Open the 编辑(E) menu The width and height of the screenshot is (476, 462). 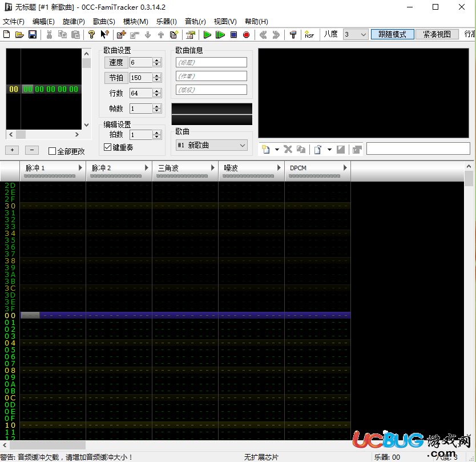(43, 22)
